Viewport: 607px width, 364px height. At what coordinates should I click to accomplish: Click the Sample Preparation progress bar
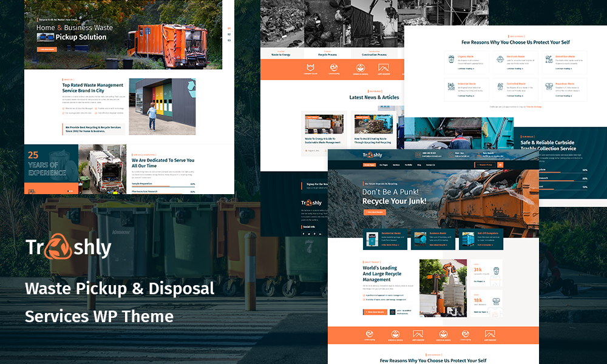[x=163, y=186]
